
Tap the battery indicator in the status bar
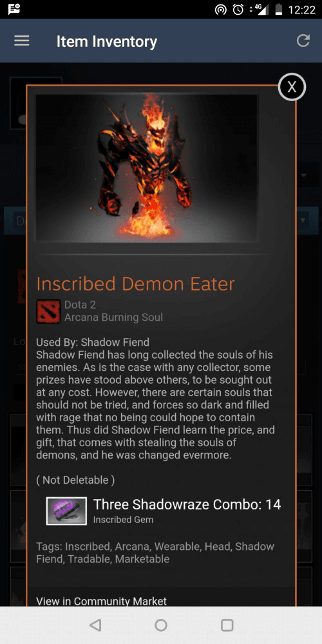click(x=279, y=9)
